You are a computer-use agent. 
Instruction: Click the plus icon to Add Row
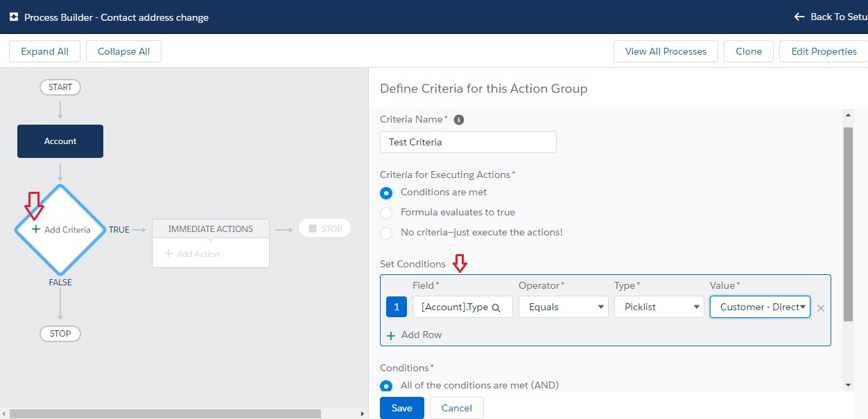390,335
